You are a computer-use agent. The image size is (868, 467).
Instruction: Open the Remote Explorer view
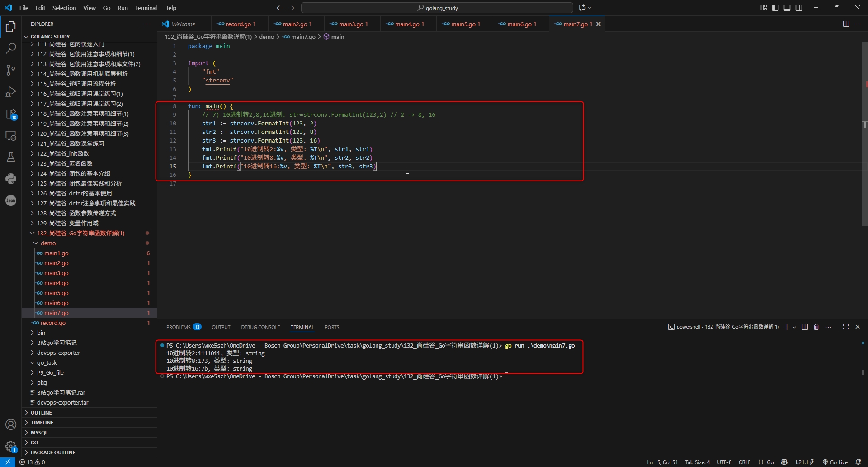pyautogui.click(x=11, y=135)
